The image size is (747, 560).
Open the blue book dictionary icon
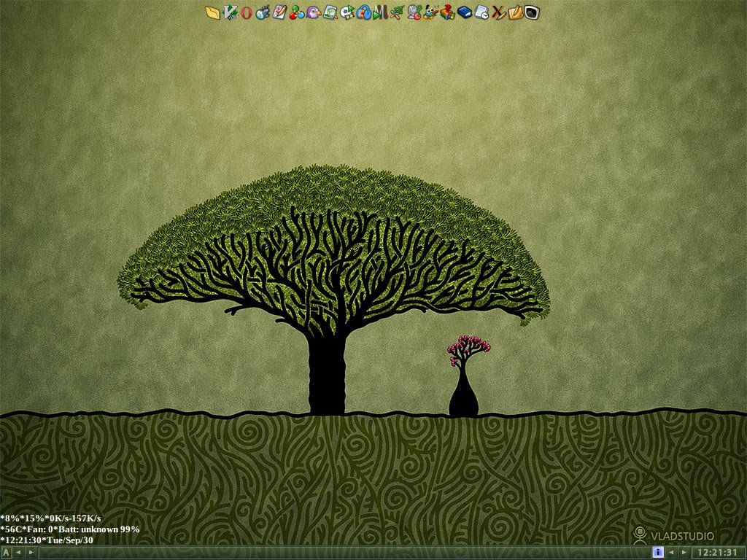[464, 12]
